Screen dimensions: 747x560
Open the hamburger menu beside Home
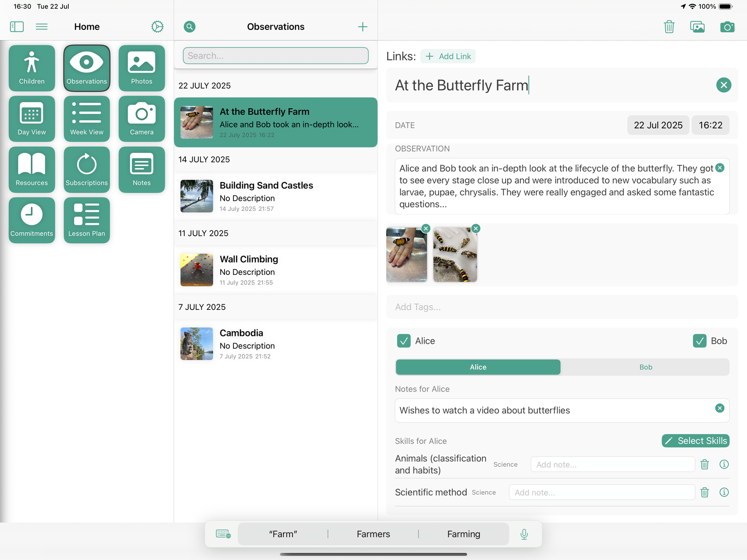tap(42, 27)
